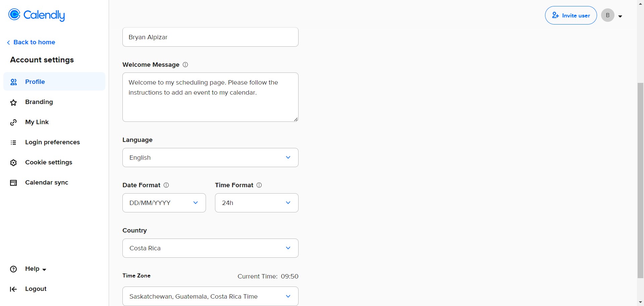
Task: Go to Login preferences
Action: pyautogui.click(x=52, y=142)
